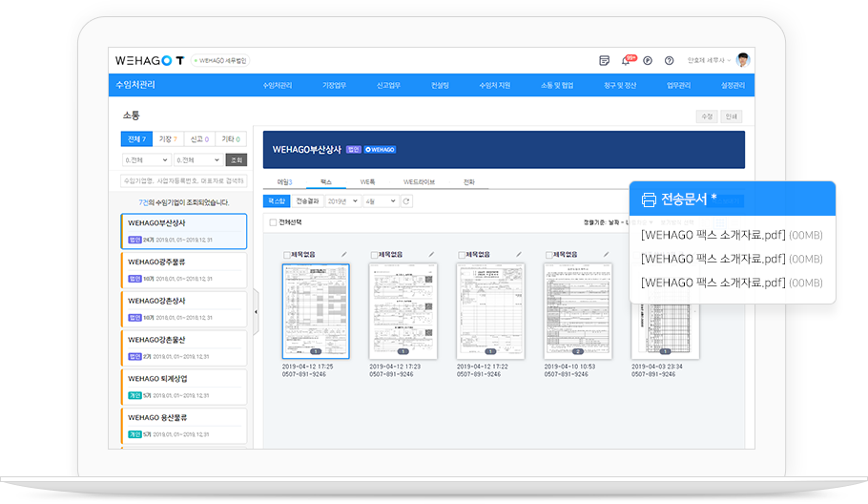Viewport: 868px width, 504px height.
Task: Collapse client list panel with arrow handle
Action: tap(256, 312)
